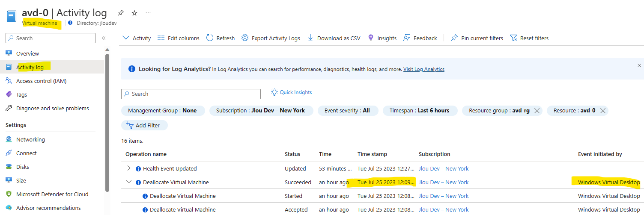
Task: Sort by the Operation name column
Action: pyautogui.click(x=146, y=154)
